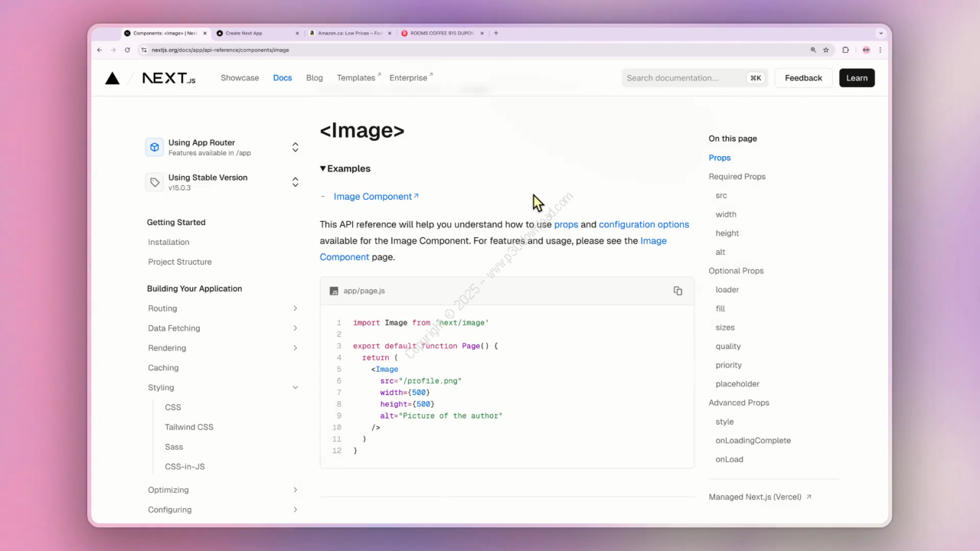Click the Learn button
This screenshot has width=980, height=551.
(x=857, y=78)
